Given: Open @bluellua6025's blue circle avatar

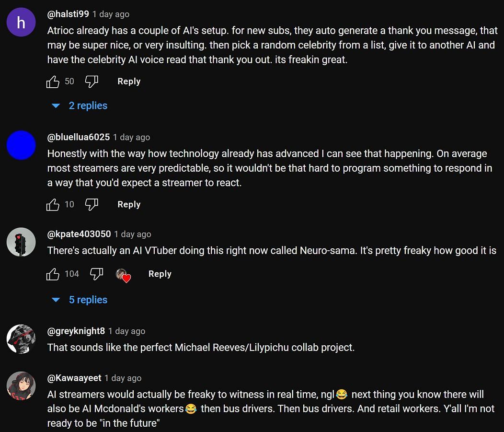Looking at the screenshot, I should tap(21, 145).
